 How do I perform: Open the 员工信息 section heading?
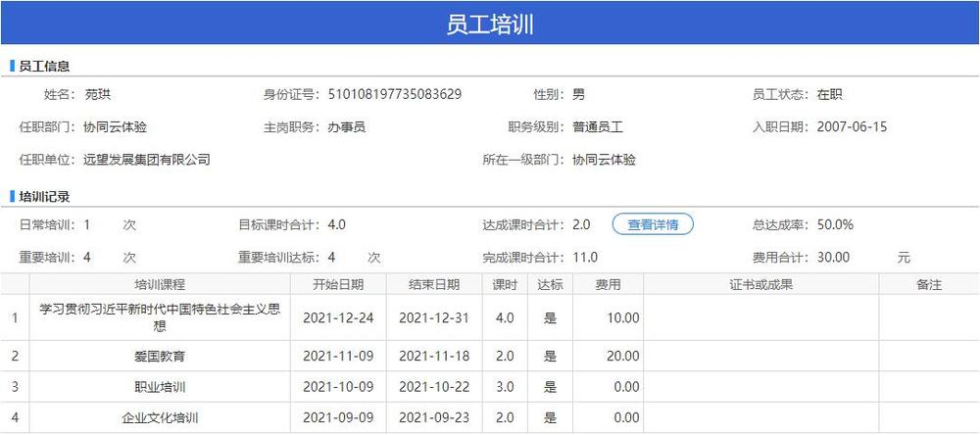(44, 67)
